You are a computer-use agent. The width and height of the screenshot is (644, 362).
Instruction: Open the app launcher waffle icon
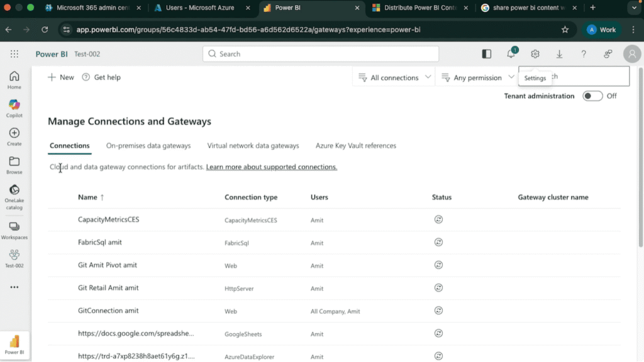click(14, 54)
